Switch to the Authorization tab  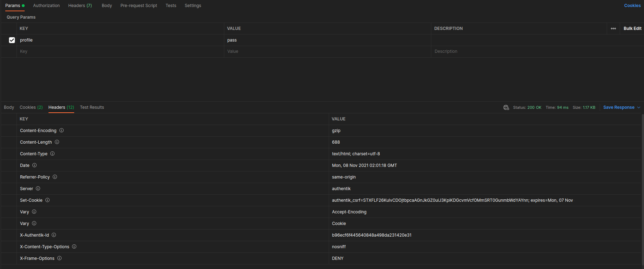(x=46, y=6)
